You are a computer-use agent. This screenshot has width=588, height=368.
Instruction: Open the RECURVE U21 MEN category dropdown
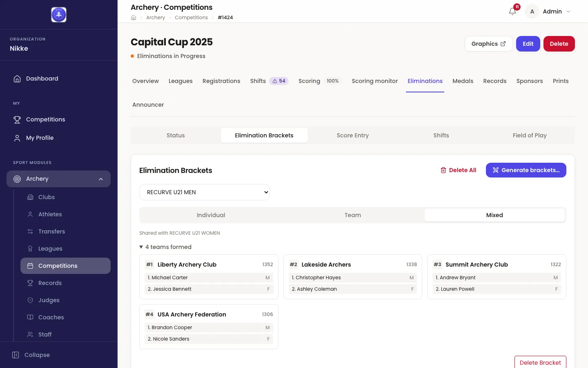(205, 192)
